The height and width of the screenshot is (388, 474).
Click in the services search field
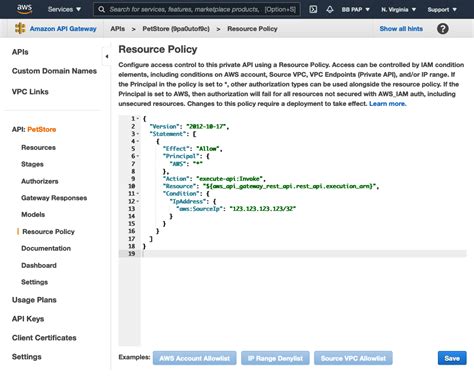click(202, 9)
